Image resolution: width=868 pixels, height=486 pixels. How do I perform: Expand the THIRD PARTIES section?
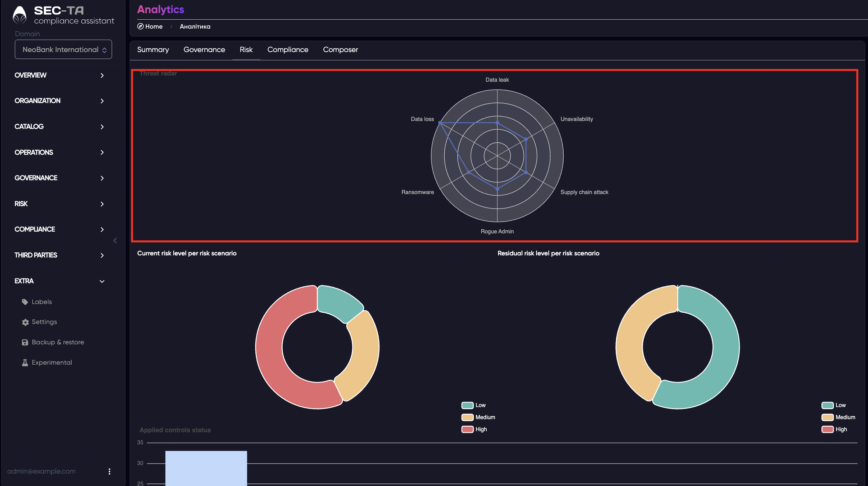click(x=59, y=255)
